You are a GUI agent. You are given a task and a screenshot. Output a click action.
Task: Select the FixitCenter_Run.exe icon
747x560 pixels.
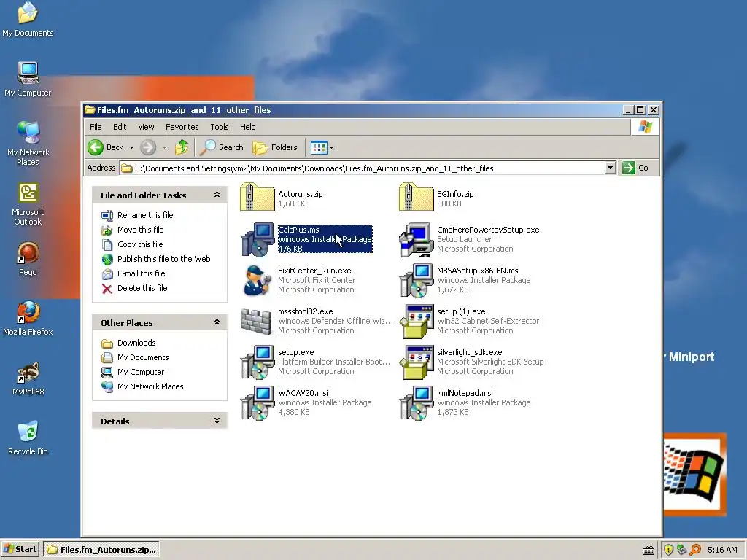pos(258,280)
